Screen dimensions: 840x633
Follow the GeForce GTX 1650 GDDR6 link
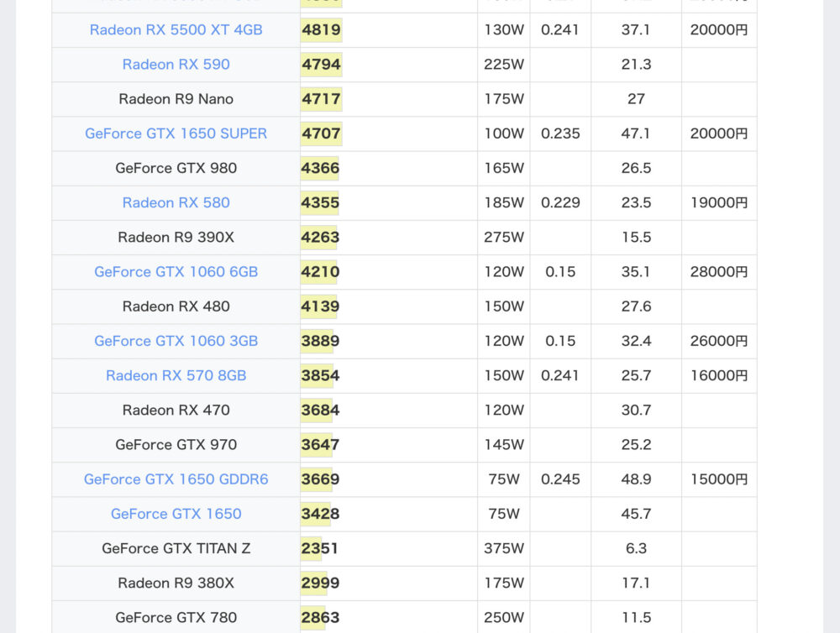coord(176,479)
